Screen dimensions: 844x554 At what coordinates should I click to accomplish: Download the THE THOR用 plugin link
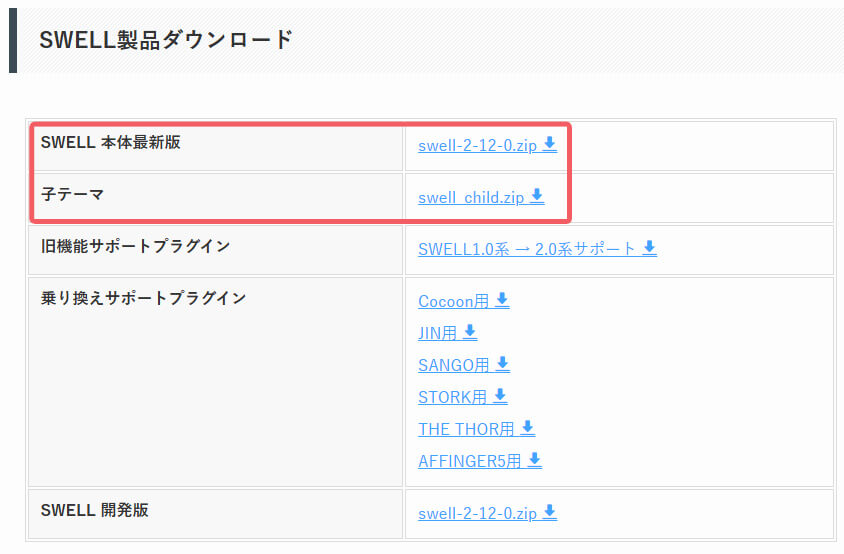click(466, 429)
